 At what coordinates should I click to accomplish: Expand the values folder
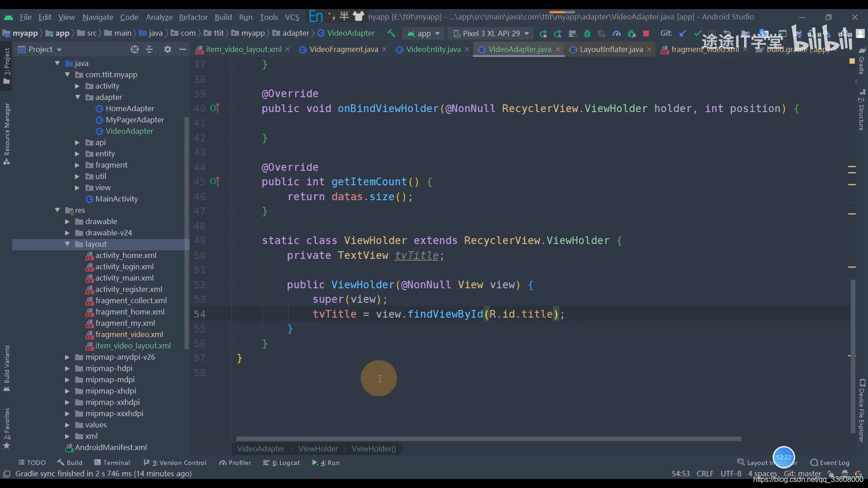[67, 425]
